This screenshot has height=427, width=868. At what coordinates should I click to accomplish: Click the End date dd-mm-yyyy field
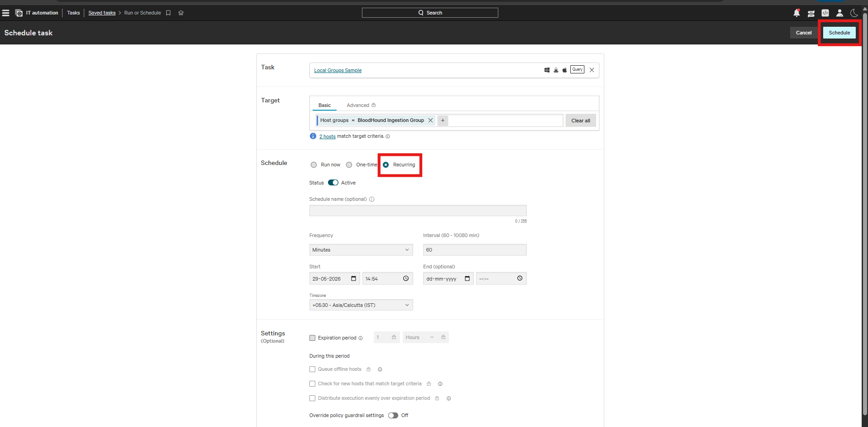click(448, 278)
